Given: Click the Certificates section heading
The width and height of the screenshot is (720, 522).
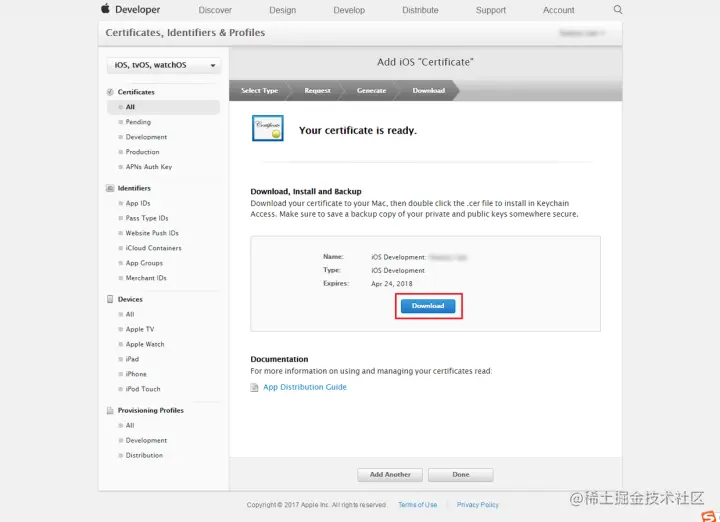Looking at the screenshot, I should [x=136, y=92].
